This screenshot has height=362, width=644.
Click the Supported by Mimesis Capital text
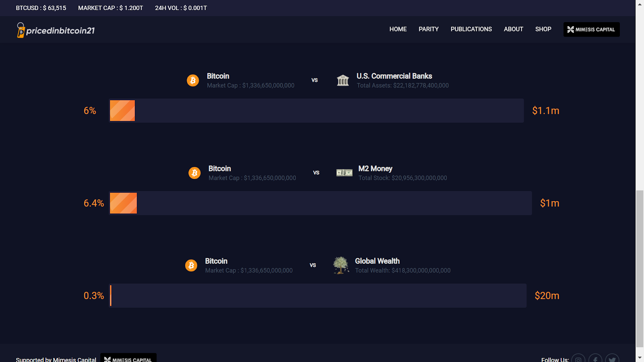[56, 359]
